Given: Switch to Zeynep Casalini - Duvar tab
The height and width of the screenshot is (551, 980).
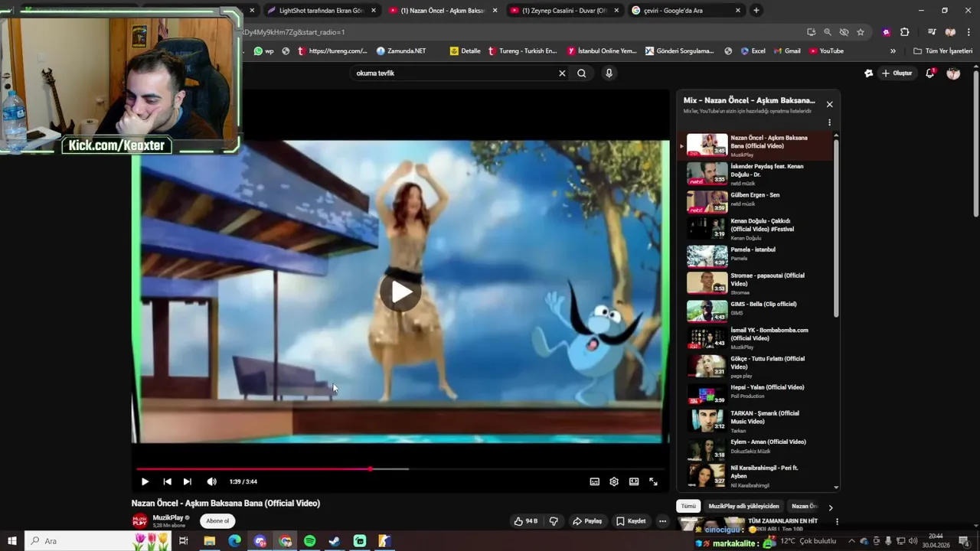Looking at the screenshot, I should (x=564, y=11).
